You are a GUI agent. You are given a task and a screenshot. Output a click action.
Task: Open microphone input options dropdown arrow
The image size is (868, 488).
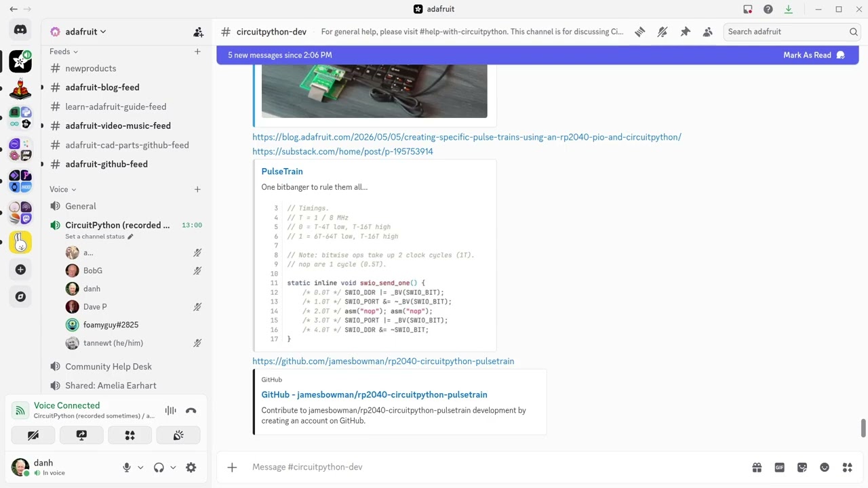point(140,467)
